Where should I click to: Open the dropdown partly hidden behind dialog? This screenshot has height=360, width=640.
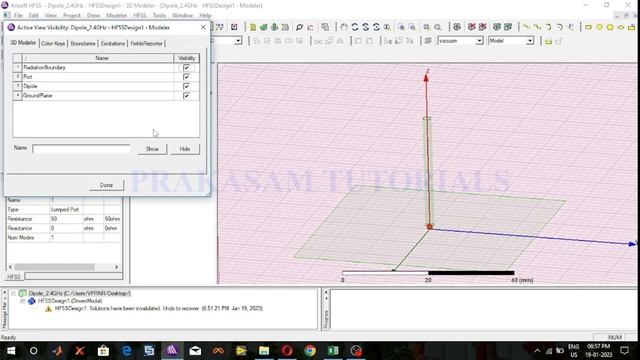[238, 41]
